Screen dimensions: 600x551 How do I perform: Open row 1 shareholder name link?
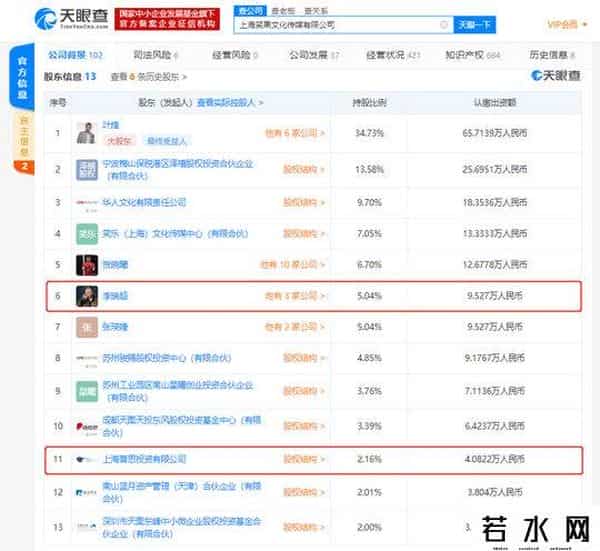(x=111, y=125)
